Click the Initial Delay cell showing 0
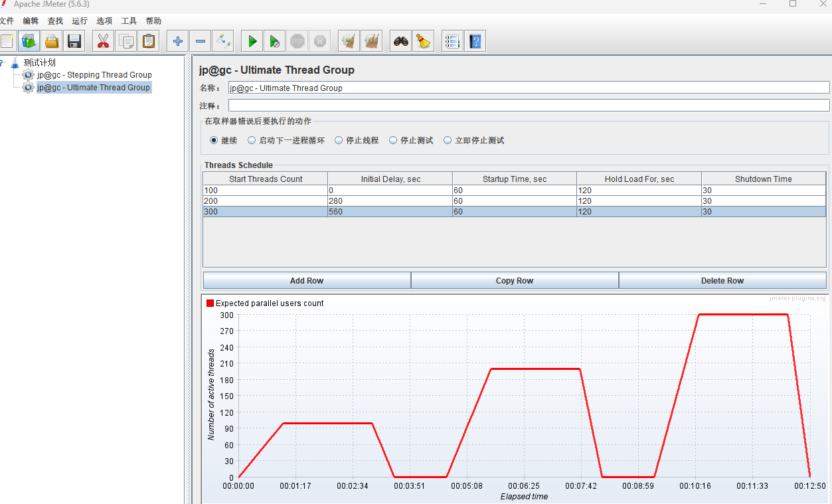This screenshot has height=504, width=832. tap(390, 191)
